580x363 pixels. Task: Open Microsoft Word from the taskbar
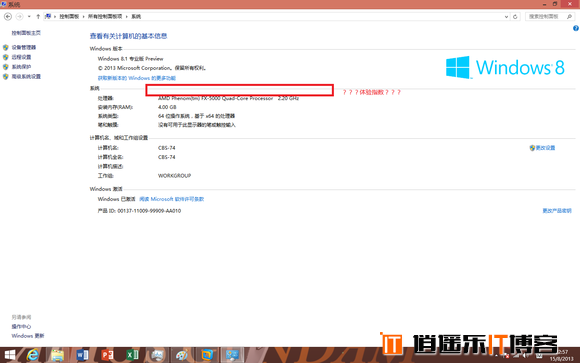tap(82, 355)
